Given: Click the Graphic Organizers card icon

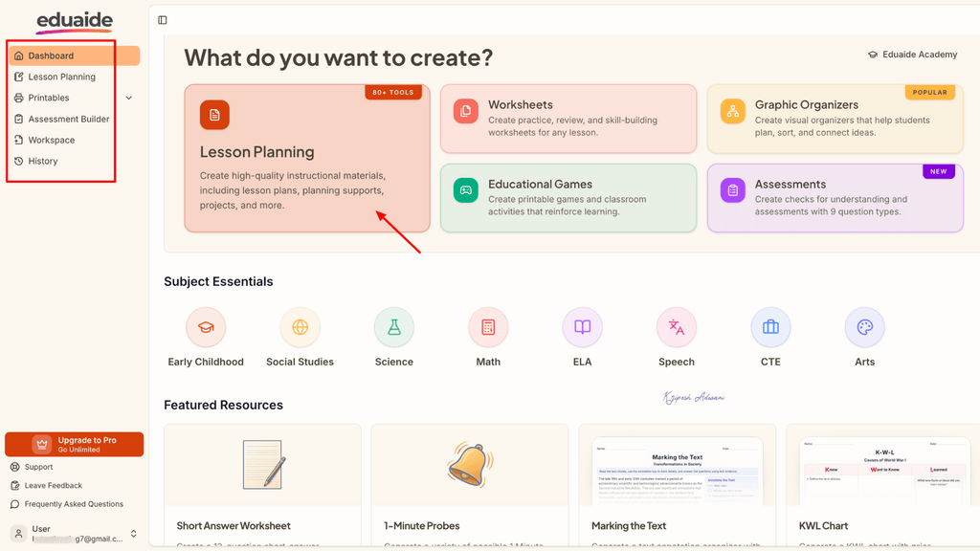Looking at the screenshot, I should point(732,111).
